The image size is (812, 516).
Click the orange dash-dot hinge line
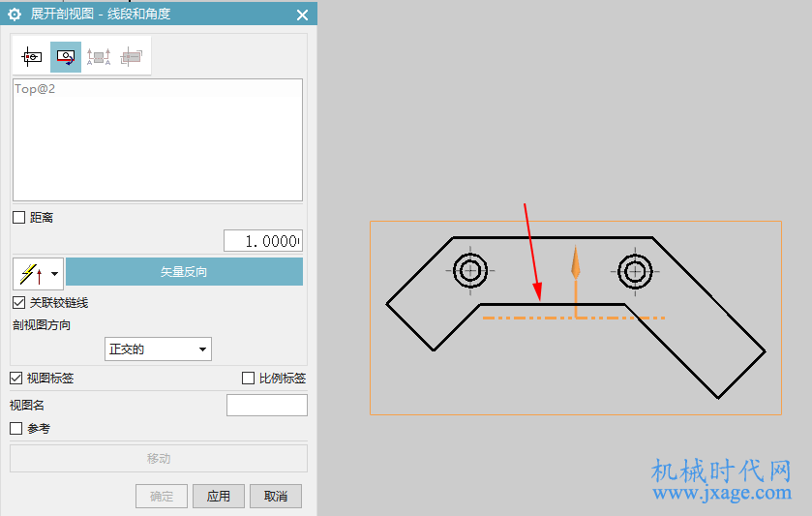coord(574,318)
